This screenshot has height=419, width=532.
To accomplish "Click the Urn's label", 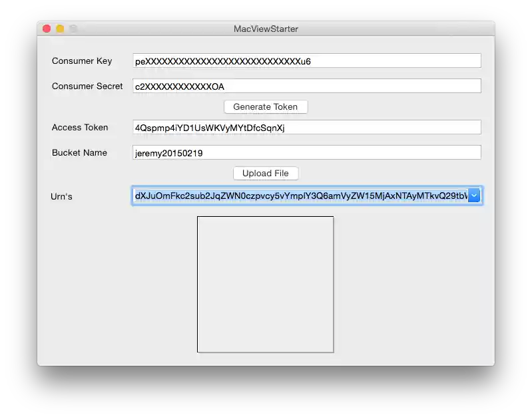I will 61,196.
